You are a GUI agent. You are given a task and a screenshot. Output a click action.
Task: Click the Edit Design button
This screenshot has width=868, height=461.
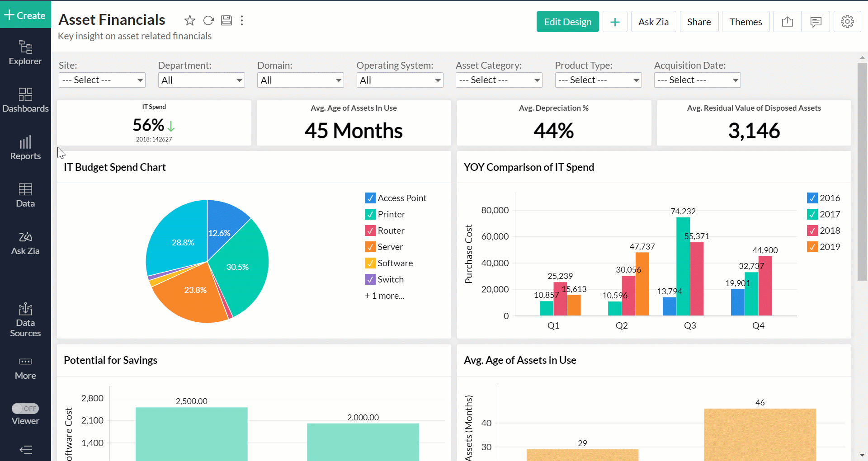(x=568, y=22)
